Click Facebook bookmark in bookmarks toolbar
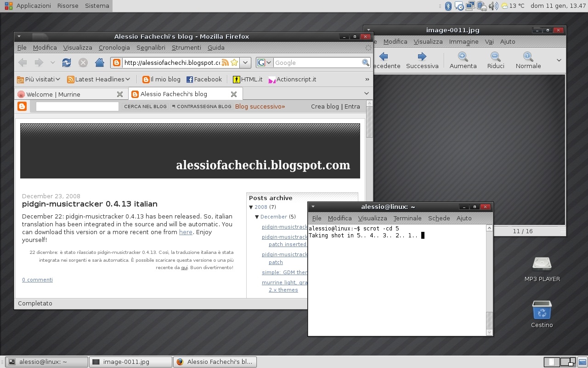Viewport: 588px width, 368px height. pos(204,79)
